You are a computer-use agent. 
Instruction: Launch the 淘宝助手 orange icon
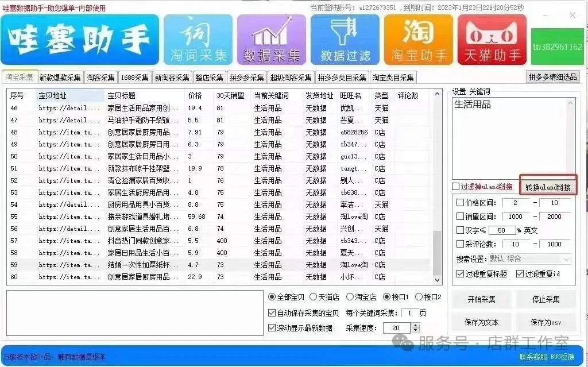pos(419,39)
